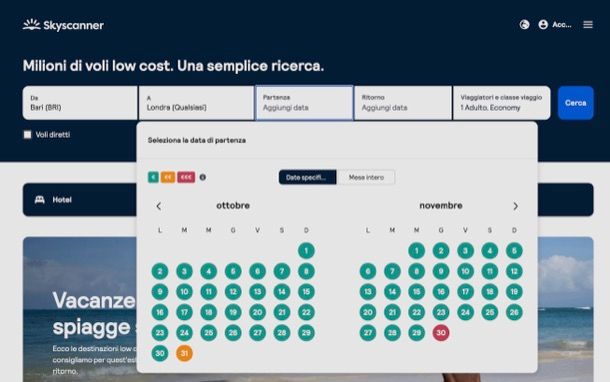Click the green low-price legend badge

(x=153, y=177)
